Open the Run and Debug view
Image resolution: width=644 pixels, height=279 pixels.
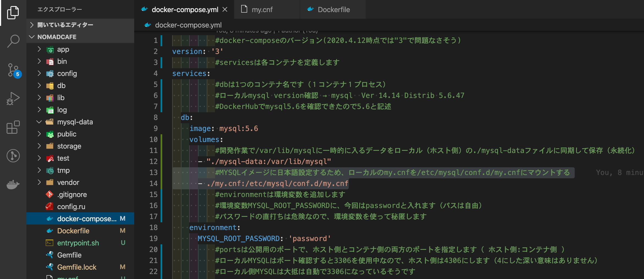point(13,99)
